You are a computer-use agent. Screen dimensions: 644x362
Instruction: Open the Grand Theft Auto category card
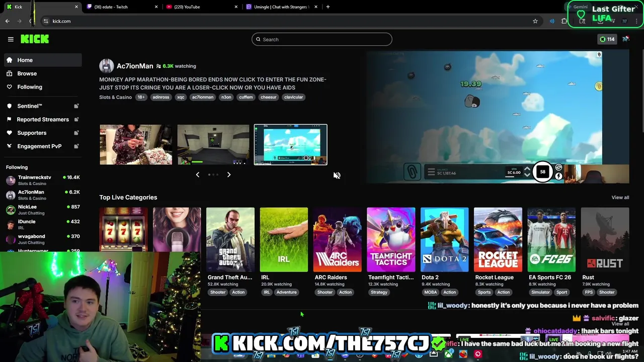(x=230, y=240)
